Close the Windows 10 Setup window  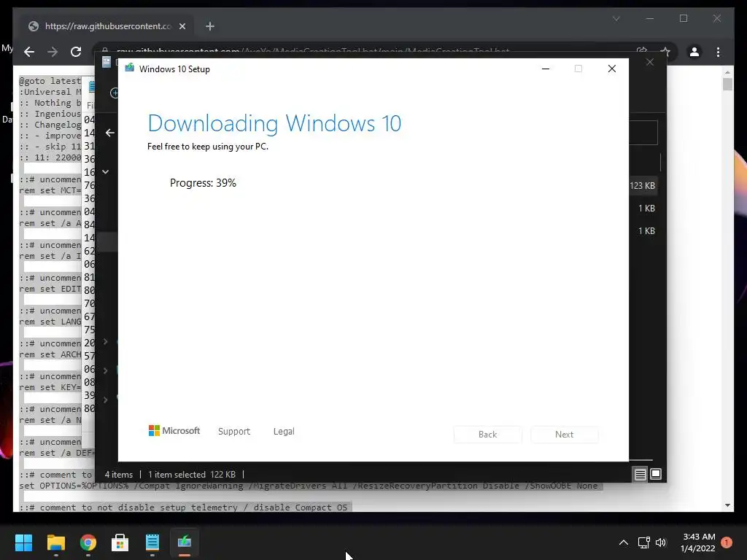click(x=612, y=69)
